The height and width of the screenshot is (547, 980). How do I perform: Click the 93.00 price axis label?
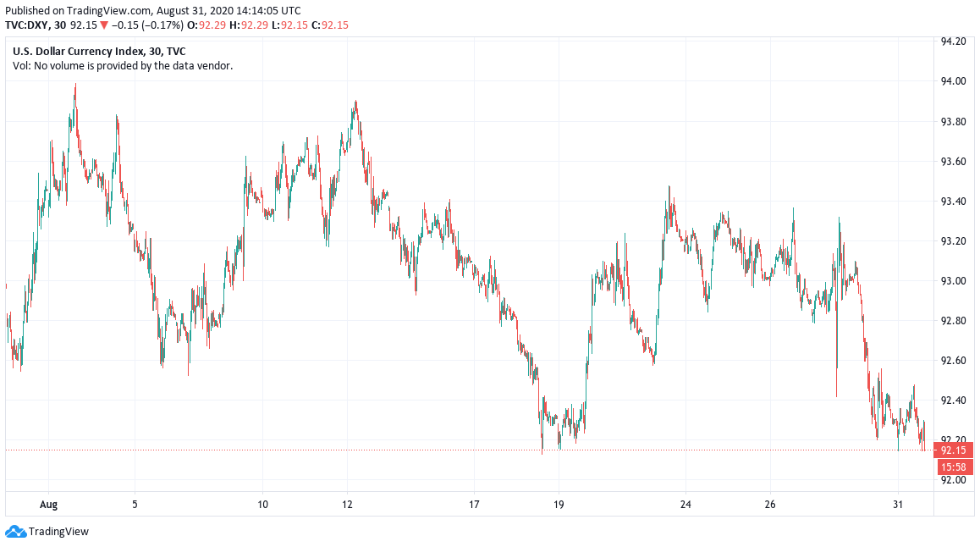coord(953,280)
